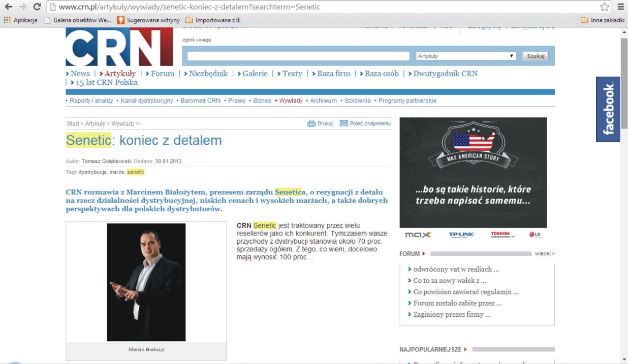Select the Biznes submenu tab
The image size is (628, 364).
tap(262, 101)
